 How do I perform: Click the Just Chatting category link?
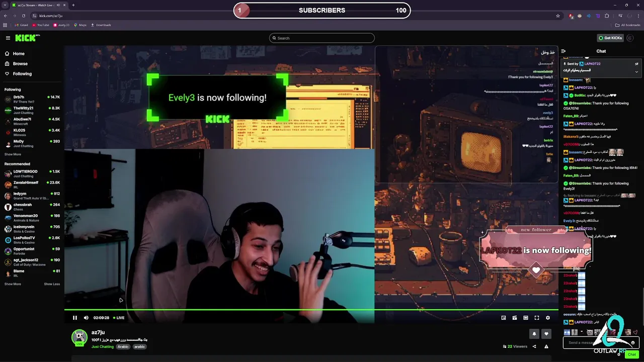click(103, 346)
